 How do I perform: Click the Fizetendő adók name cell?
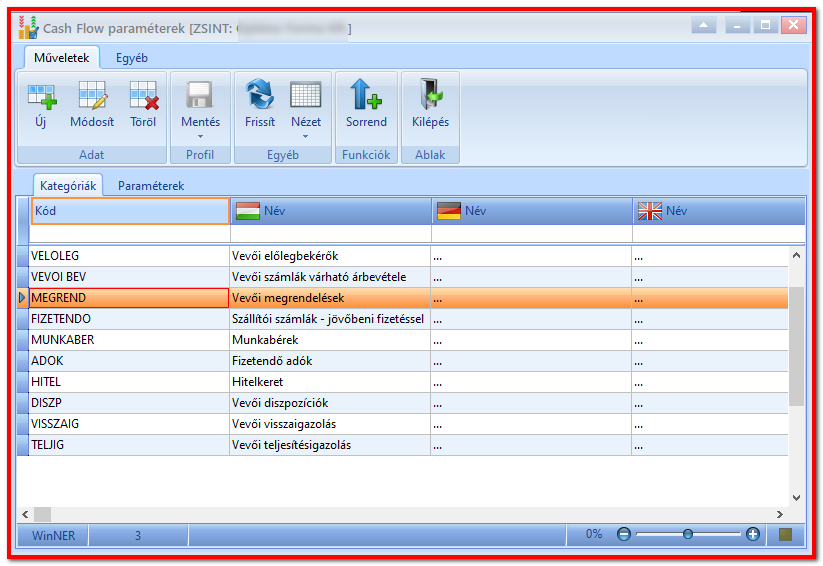[x=330, y=361]
